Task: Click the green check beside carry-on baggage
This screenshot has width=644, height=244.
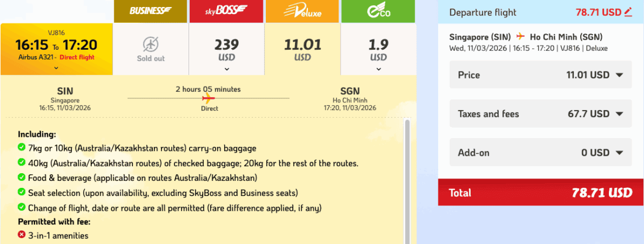Action: 22,148
